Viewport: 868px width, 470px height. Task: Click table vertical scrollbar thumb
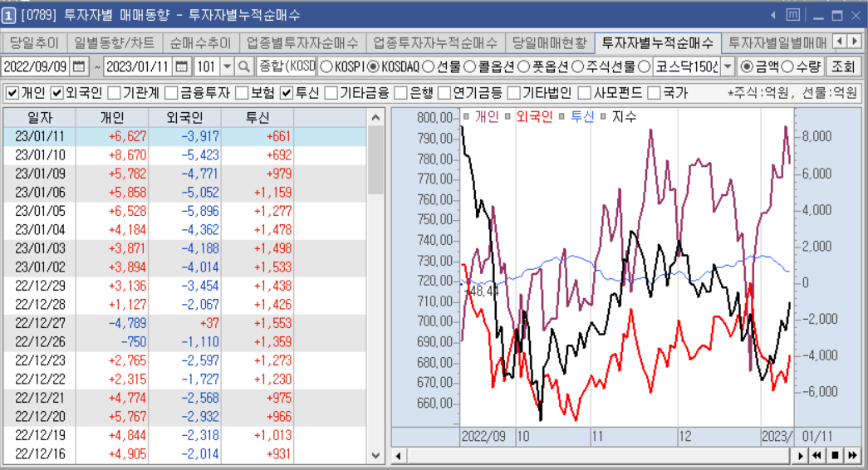point(376,160)
